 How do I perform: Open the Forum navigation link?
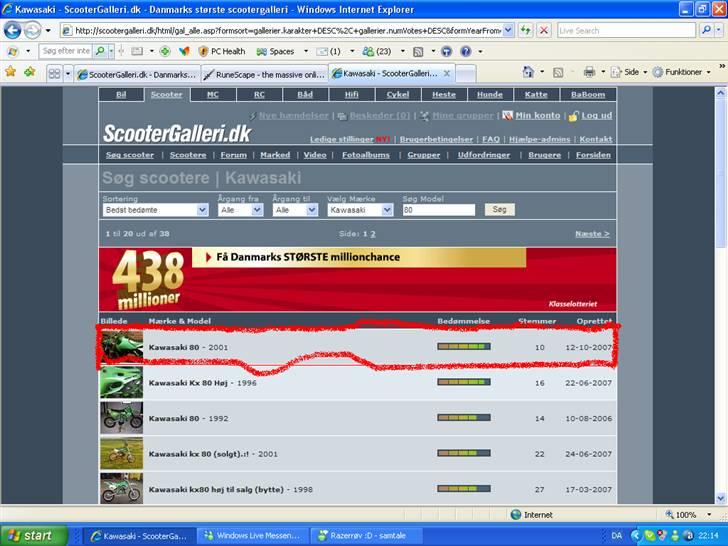[x=233, y=155]
